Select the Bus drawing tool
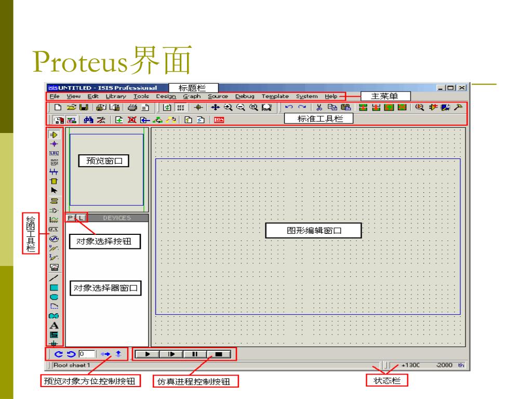Screen dimensions: 532x399 tap(54, 172)
